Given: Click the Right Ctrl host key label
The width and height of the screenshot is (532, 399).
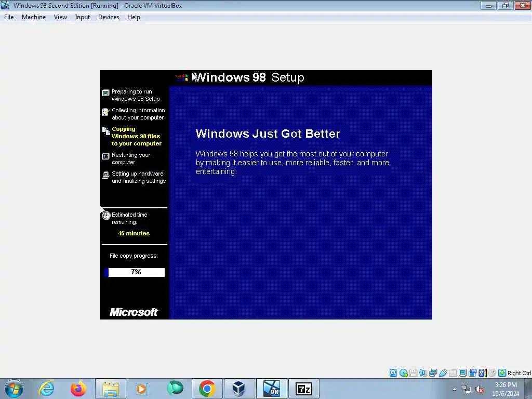Looking at the screenshot, I should (x=519, y=373).
